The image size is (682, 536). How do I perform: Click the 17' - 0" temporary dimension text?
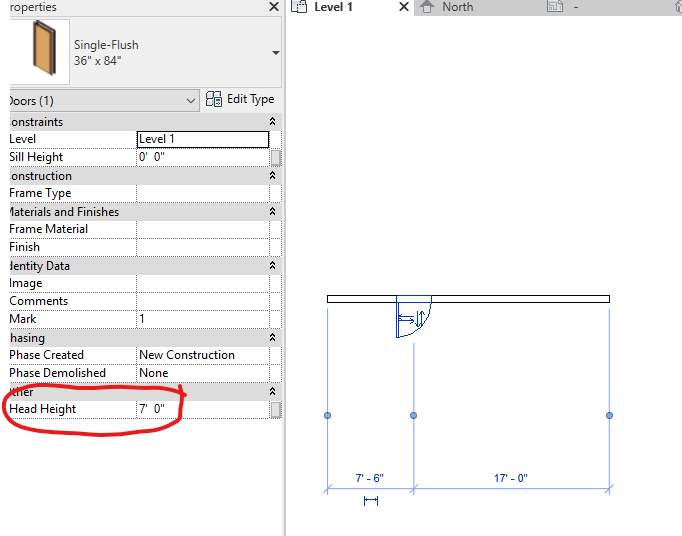(511, 478)
